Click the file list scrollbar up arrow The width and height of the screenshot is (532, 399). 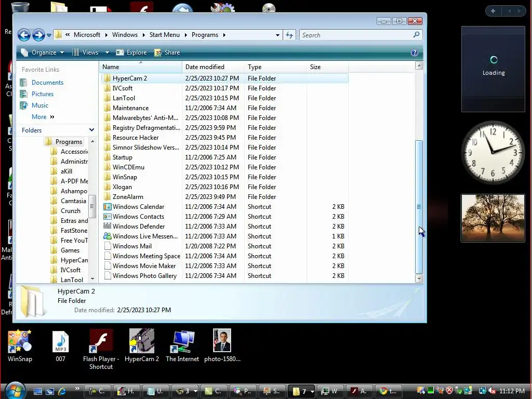point(419,66)
